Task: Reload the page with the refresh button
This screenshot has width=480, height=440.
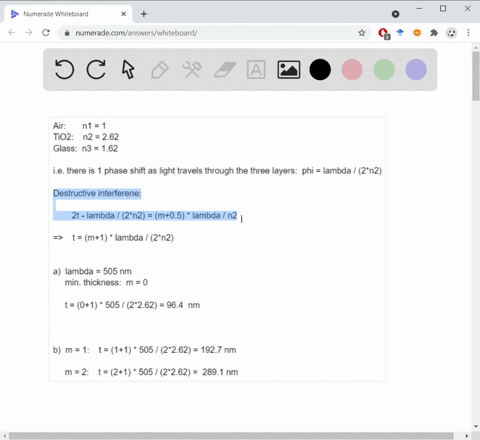Action: tap(46, 33)
